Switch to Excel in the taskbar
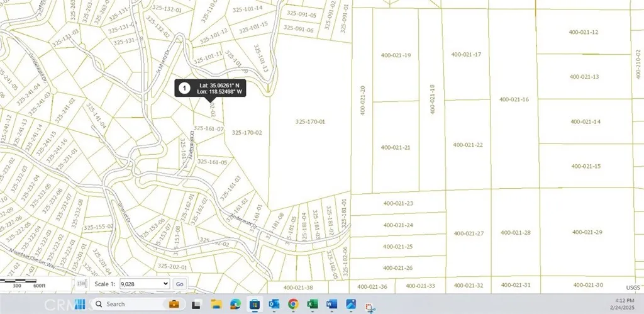The height and width of the screenshot is (314, 644). tap(311, 304)
